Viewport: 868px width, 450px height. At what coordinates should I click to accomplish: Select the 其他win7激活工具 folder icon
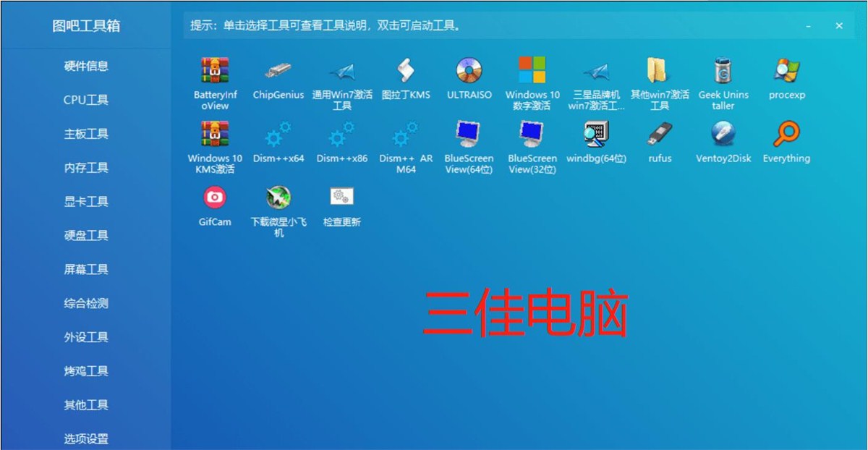[x=659, y=70]
